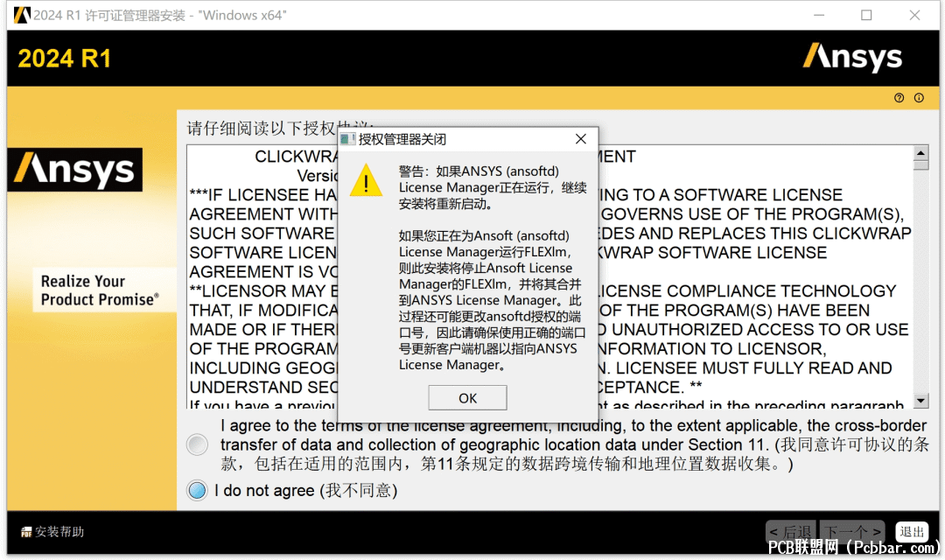Click the license text scroll down arrow

(x=920, y=400)
